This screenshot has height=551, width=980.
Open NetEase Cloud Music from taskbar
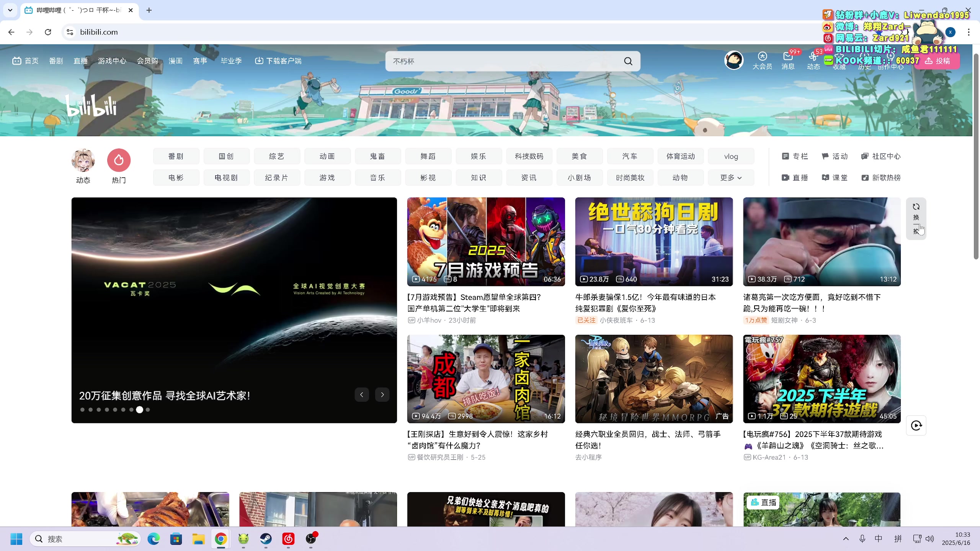coord(288,539)
